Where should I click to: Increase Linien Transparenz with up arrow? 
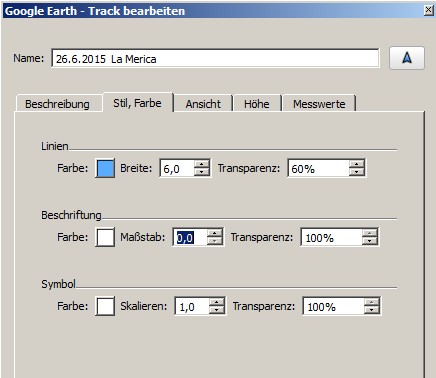(357, 164)
